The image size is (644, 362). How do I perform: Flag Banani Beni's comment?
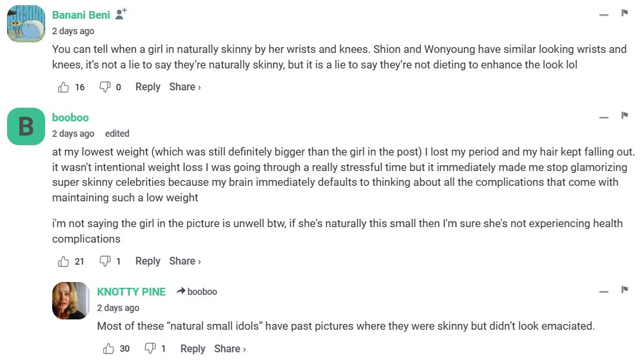624,13
